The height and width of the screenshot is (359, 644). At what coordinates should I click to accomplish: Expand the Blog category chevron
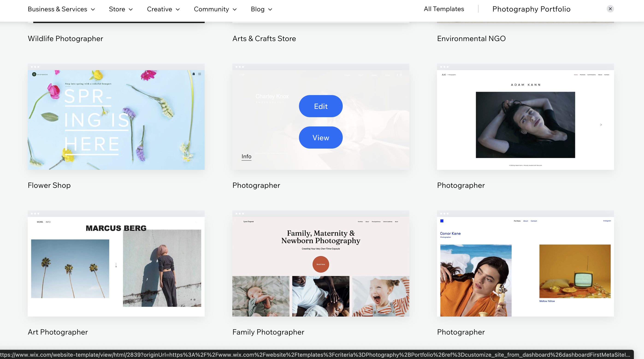tap(270, 9)
